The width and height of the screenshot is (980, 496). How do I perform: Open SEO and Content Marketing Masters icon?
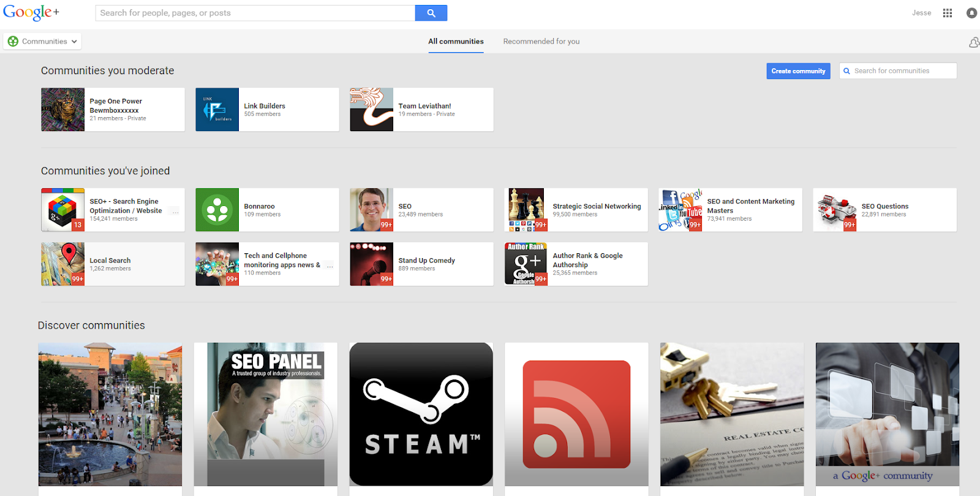pos(680,210)
